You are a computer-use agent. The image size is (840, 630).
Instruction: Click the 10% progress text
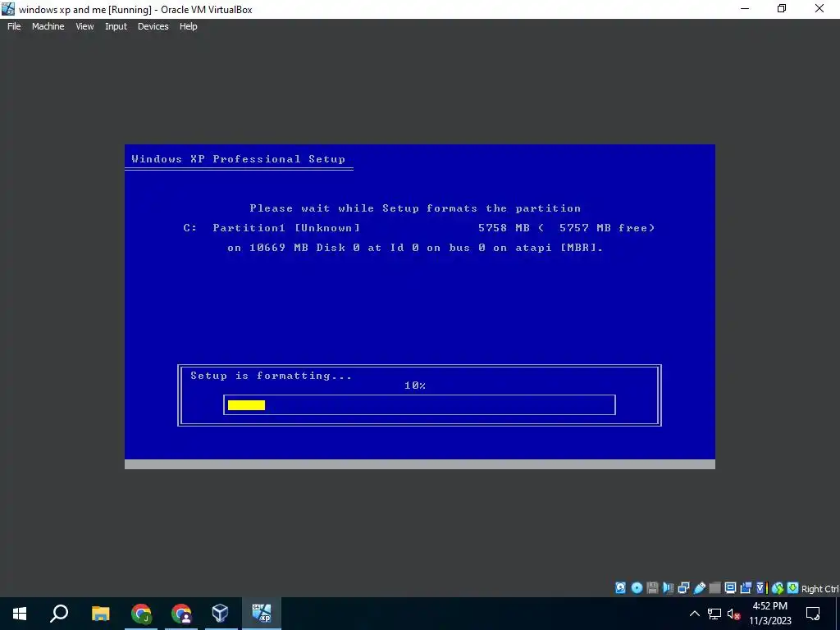[415, 386]
